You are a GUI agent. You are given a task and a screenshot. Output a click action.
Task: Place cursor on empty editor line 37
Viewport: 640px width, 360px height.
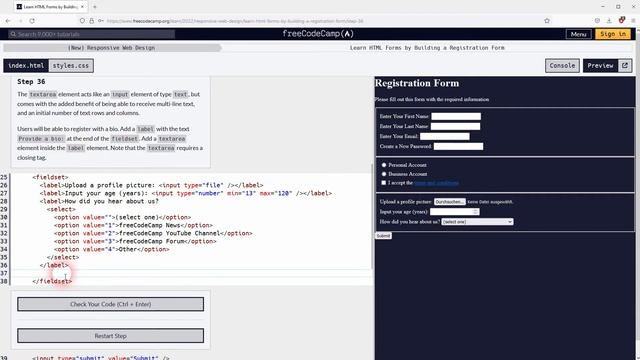click(x=192, y=273)
